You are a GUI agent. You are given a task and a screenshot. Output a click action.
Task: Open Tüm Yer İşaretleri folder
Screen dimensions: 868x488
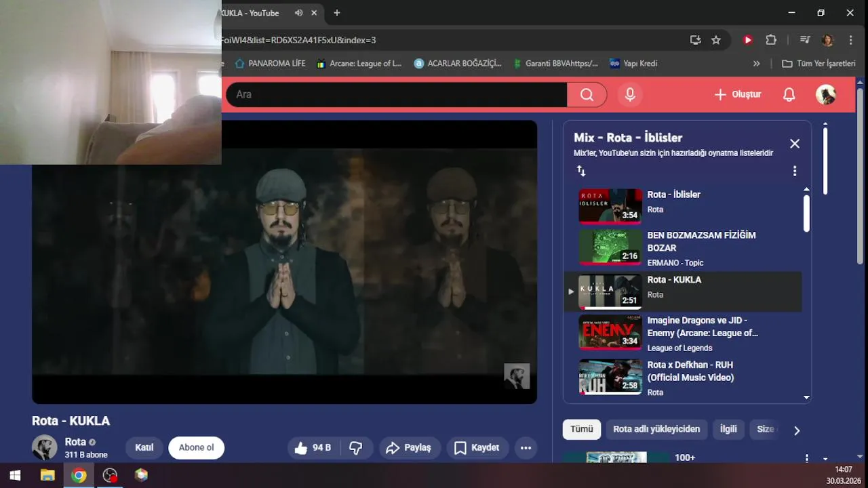click(x=818, y=63)
